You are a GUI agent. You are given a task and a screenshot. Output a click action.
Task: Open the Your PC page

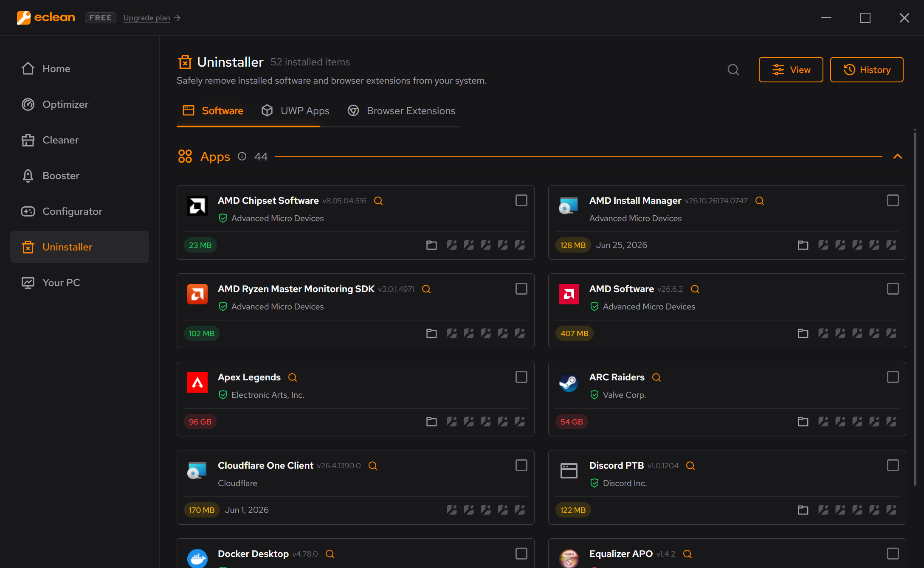pyautogui.click(x=79, y=283)
